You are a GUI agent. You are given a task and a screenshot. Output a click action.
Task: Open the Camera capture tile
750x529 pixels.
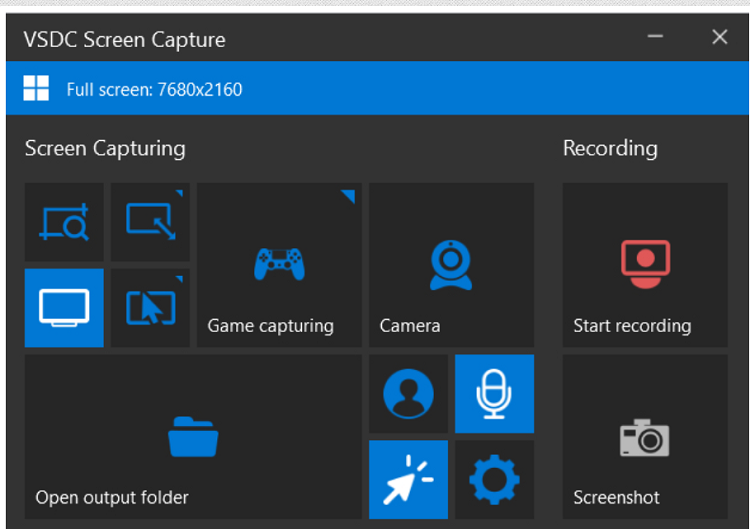point(452,265)
